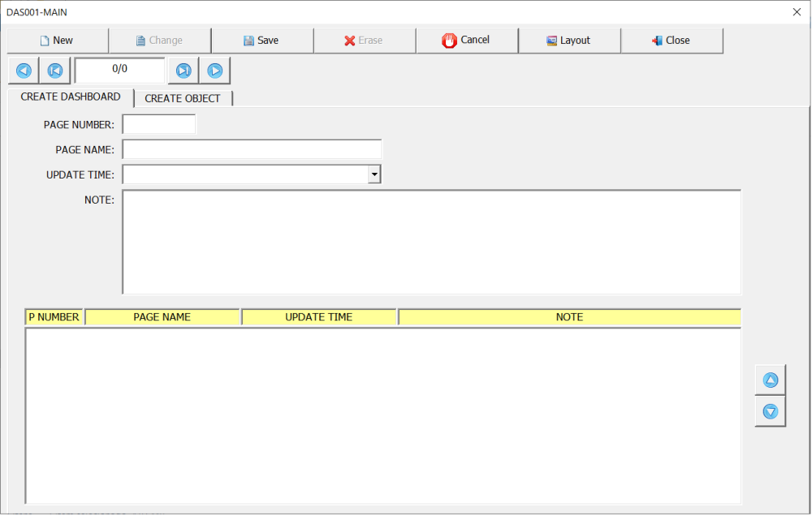Click the Close button on toolbar
Screen dimensions: 812x516
pyautogui.click(x=672, y=40)
